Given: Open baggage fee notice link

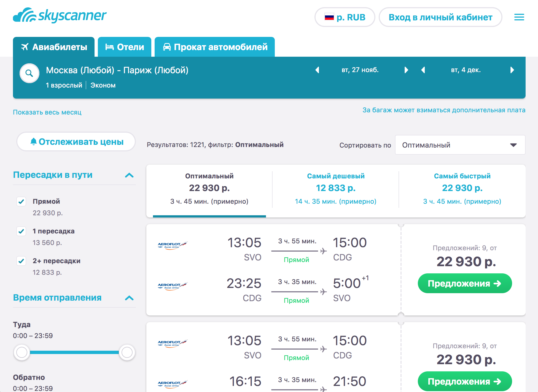Looking at the screenshot, I should coord(444,110).
